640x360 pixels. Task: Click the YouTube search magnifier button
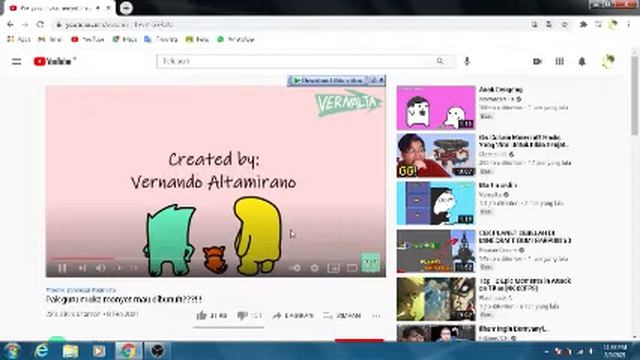click(x=440, y=61)
